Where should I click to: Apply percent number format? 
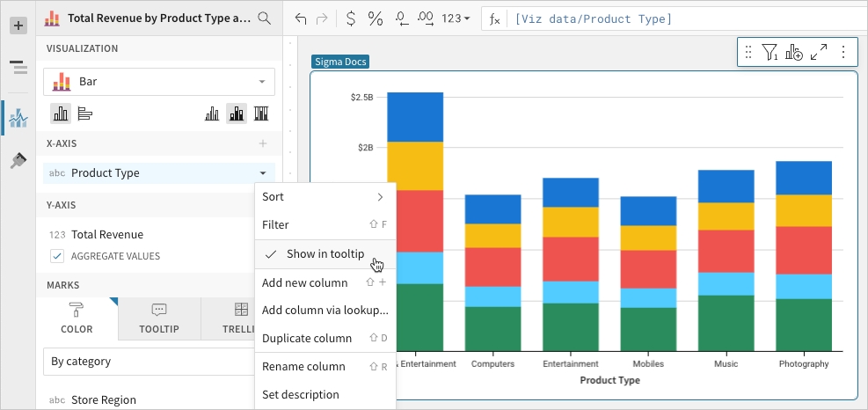pos(376,18)
